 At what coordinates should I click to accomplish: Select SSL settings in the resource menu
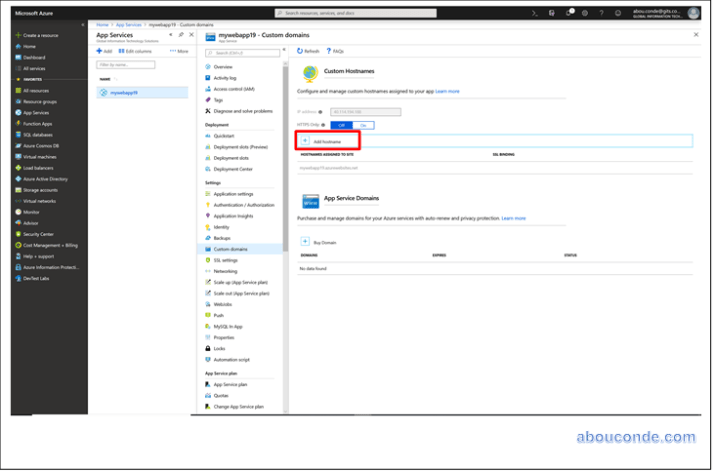coord(225,260)
